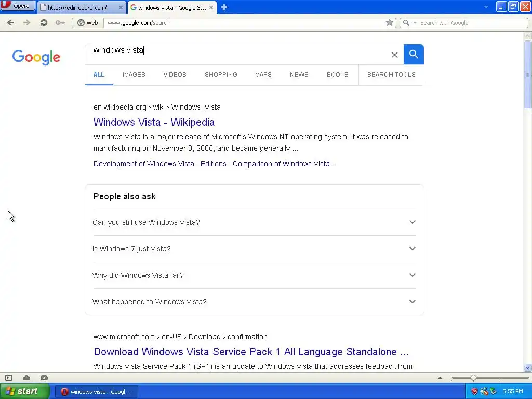Click the page scrollbar up arrow
This screenshot has width=532, height=399.
(x=527, y=36)
